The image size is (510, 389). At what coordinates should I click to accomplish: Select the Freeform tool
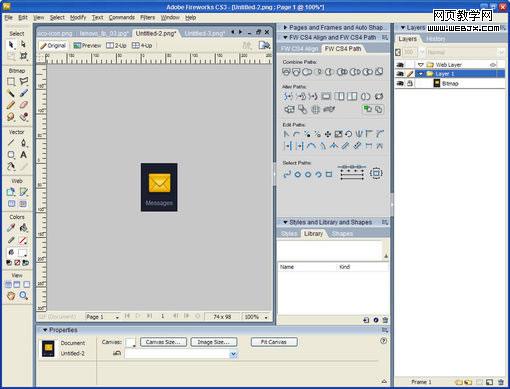click(11, 166)
